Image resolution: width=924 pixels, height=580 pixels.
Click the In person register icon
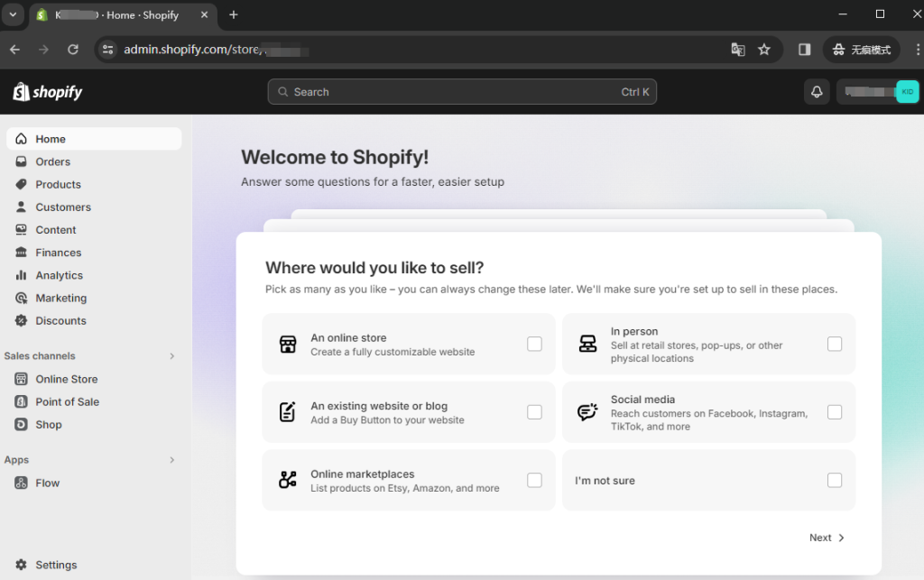tap(587, 344)
